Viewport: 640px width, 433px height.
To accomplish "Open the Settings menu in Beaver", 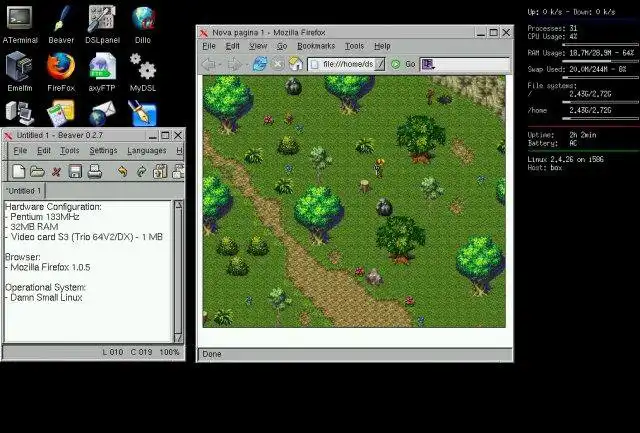I will pos(103,151).
